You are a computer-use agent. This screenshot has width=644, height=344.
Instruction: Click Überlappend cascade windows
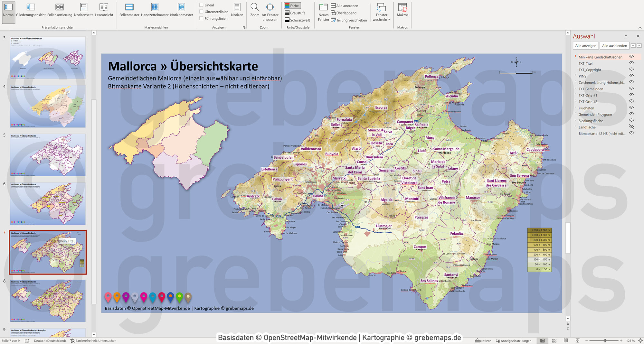click(344, 13)
